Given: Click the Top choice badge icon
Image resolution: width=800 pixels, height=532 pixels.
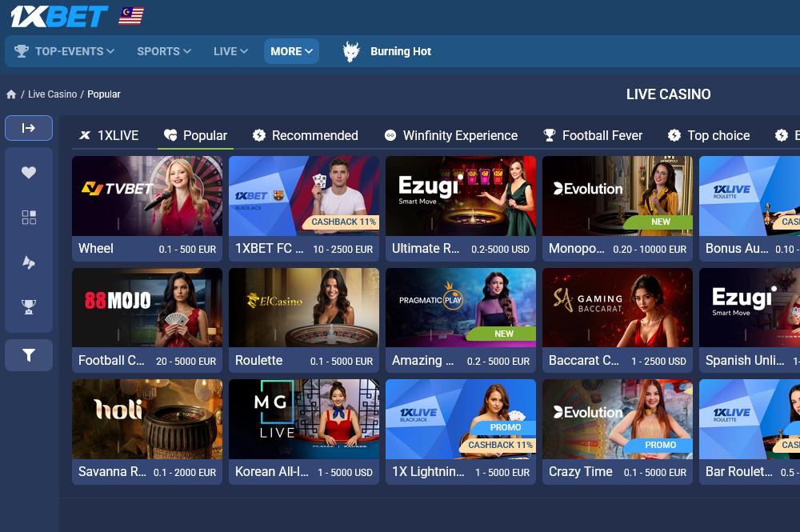Looking at the screenshot, I should (x=674, y=135).
